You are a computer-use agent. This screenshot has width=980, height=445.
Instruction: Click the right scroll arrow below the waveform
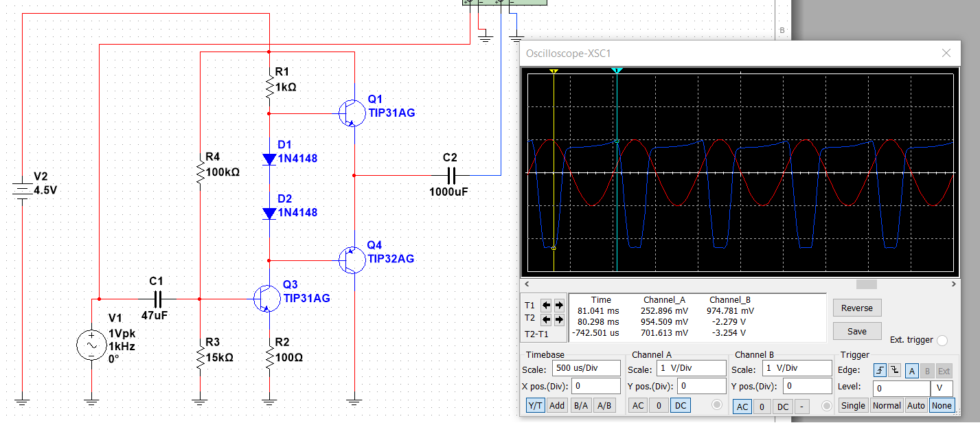[x=954, y=284]
